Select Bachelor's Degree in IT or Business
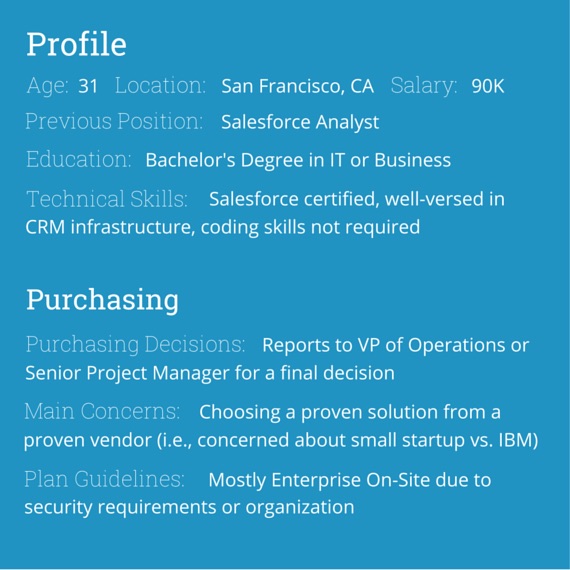Viewport: 570px width, 570px height. click(x=298, y=160)
